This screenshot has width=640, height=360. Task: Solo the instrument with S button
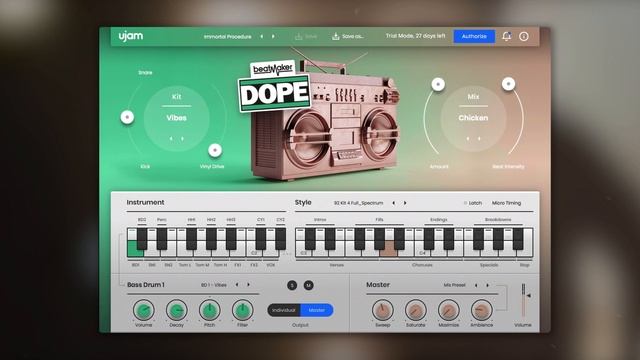click(292, 285)
